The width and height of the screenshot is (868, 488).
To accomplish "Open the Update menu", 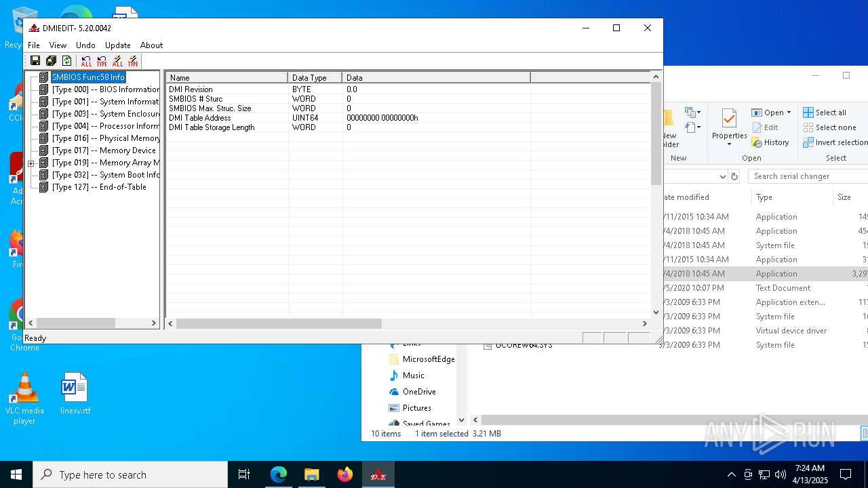I will coord(118,45).
